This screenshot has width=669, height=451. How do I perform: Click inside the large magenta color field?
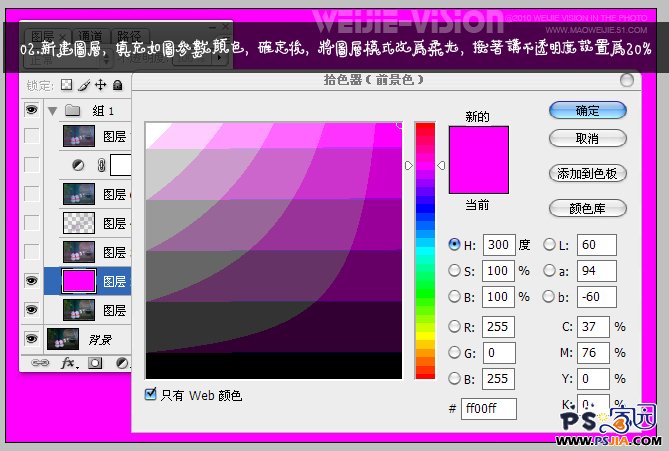(x=273, y=250)
